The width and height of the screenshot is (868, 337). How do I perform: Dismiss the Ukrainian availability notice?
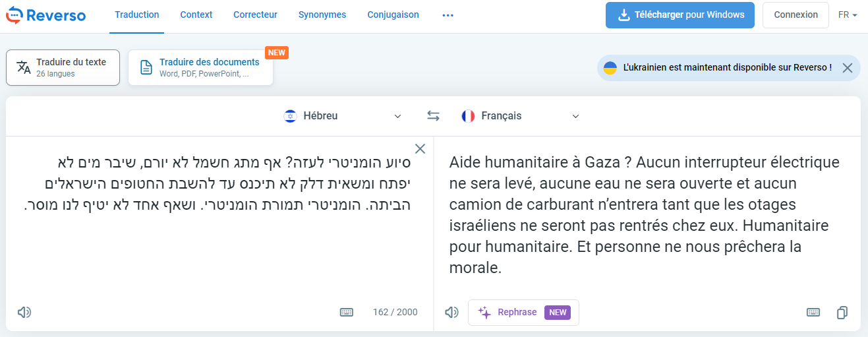pos(848,68)
